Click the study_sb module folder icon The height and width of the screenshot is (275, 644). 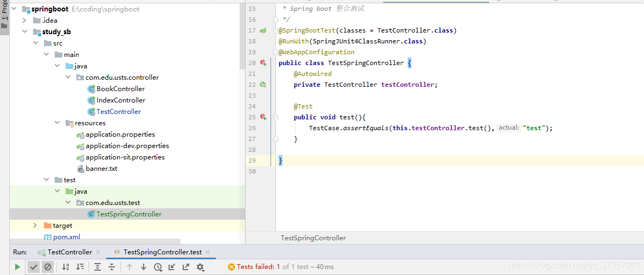click(36, 31)
